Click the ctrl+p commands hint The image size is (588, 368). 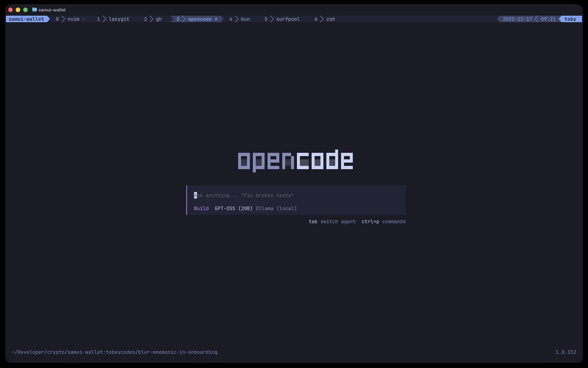383,221
